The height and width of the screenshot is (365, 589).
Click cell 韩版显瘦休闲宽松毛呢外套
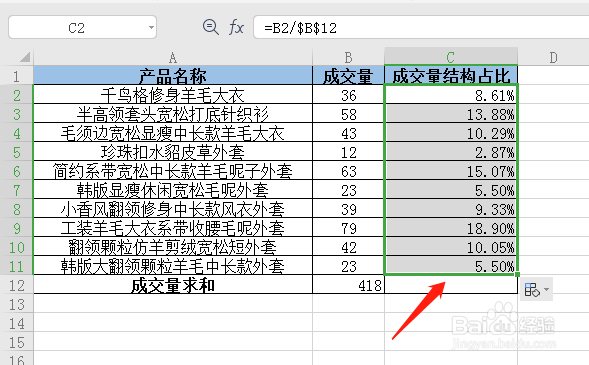click(173, 190)
